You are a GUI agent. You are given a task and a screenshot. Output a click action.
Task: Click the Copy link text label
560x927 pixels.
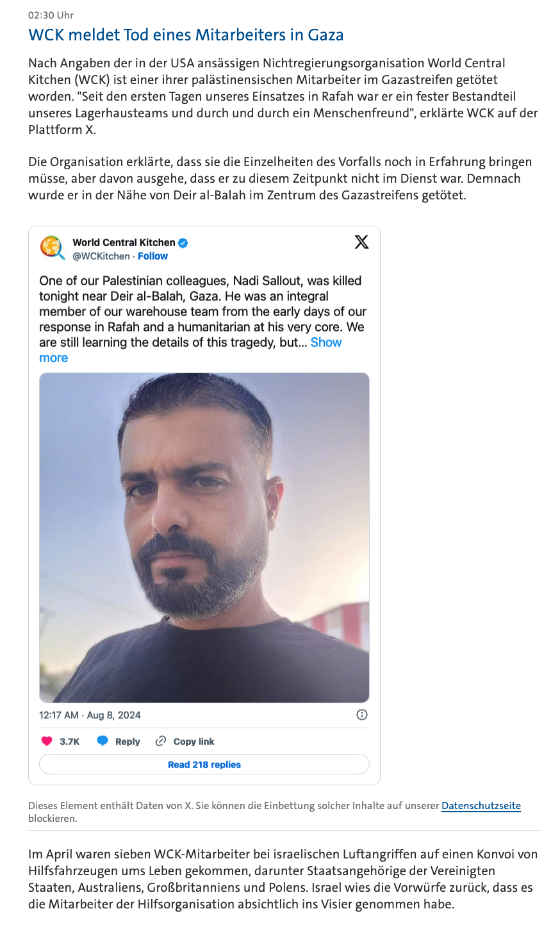(x=194, y=742)
